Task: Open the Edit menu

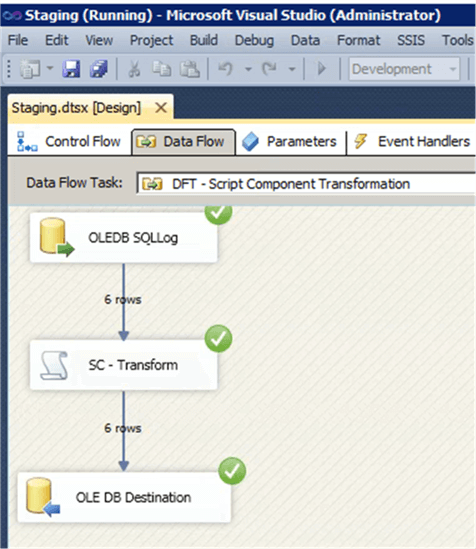Action: coord(56,40)
